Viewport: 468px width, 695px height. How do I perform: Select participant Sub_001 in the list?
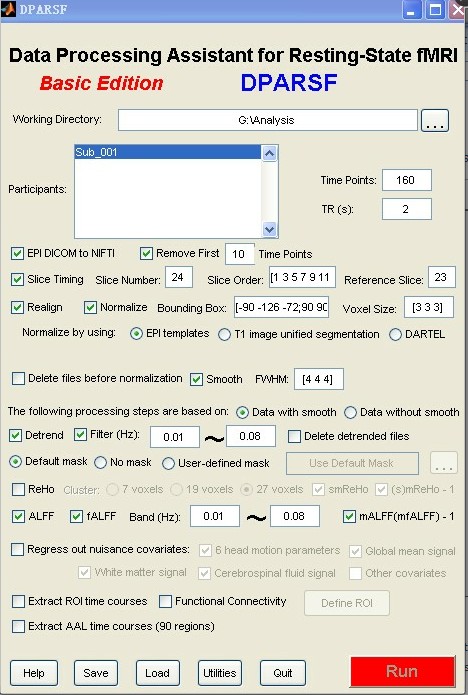pyautogui.click(x=168, y=152)
